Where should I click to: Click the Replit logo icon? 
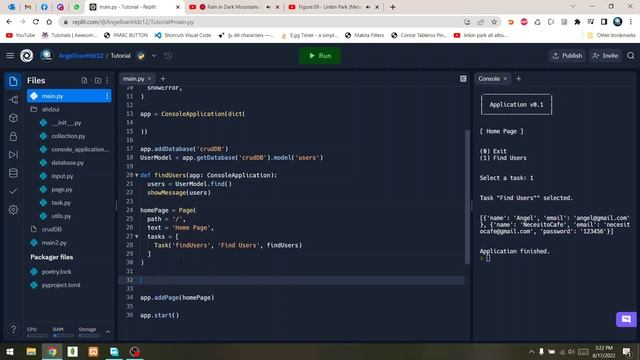tap(27, 56)
